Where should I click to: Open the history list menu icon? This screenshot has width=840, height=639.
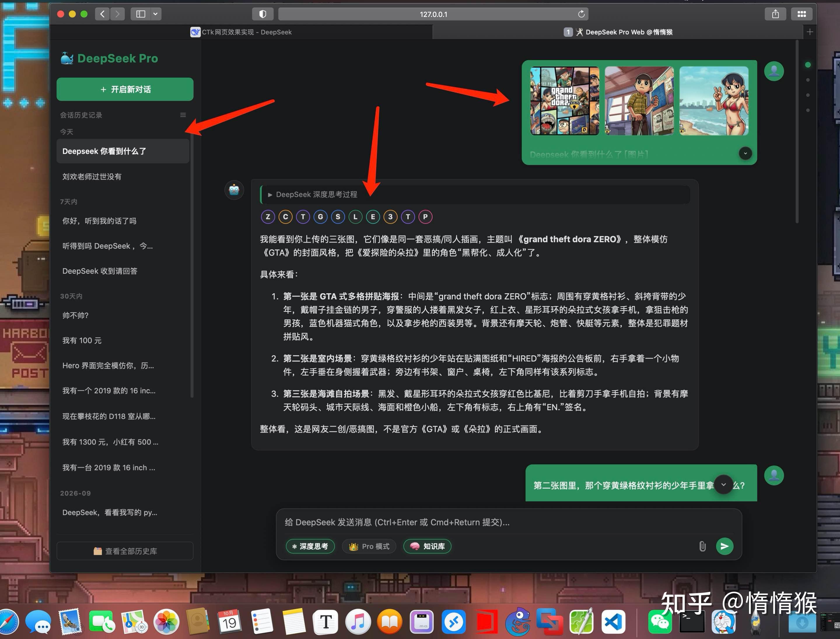[x=183, y=115]
